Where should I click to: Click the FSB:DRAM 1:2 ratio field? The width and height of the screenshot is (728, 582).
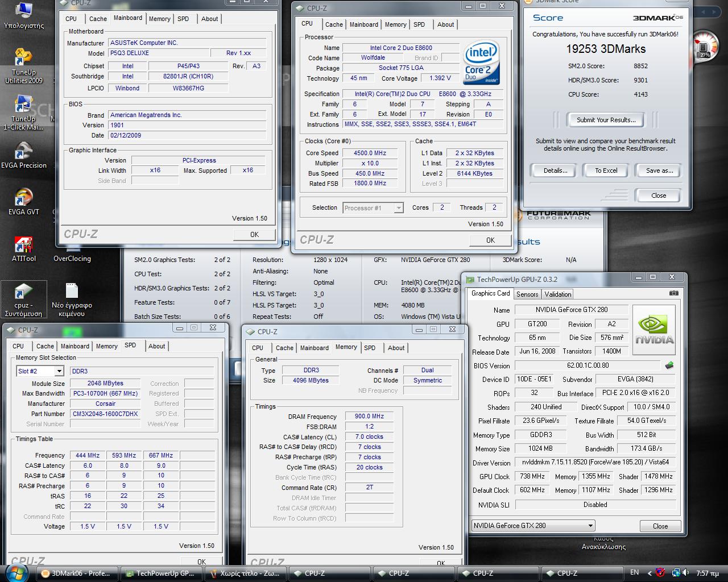coord(369,426)
